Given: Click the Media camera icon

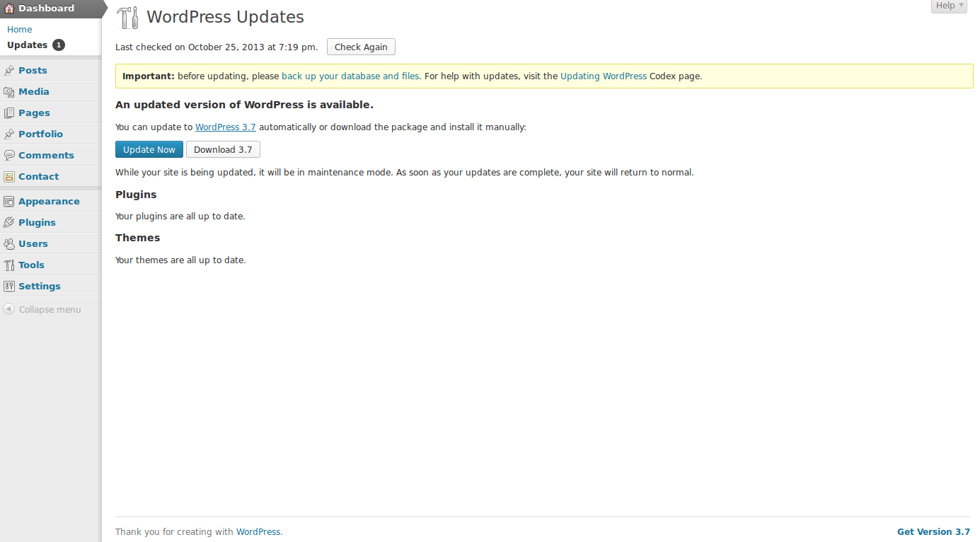Looking at the screenshot, I should [9, 92].
